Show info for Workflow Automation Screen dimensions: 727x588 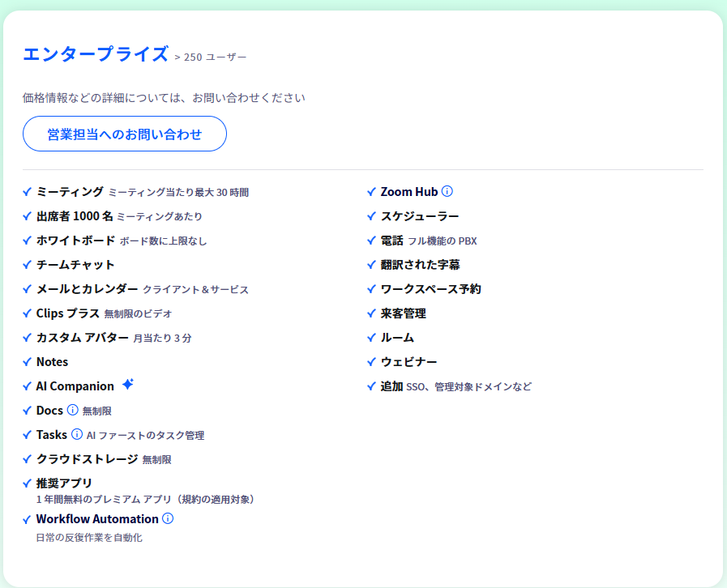click(168, 519)
